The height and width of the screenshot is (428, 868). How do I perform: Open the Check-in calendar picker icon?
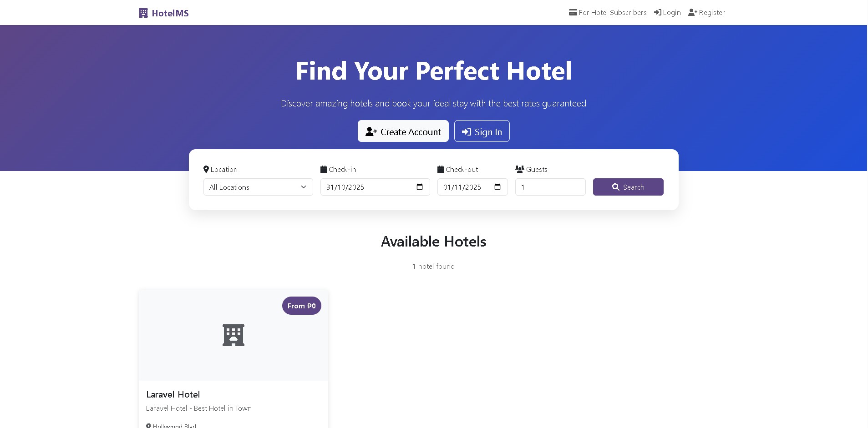[x=420, y=187]
